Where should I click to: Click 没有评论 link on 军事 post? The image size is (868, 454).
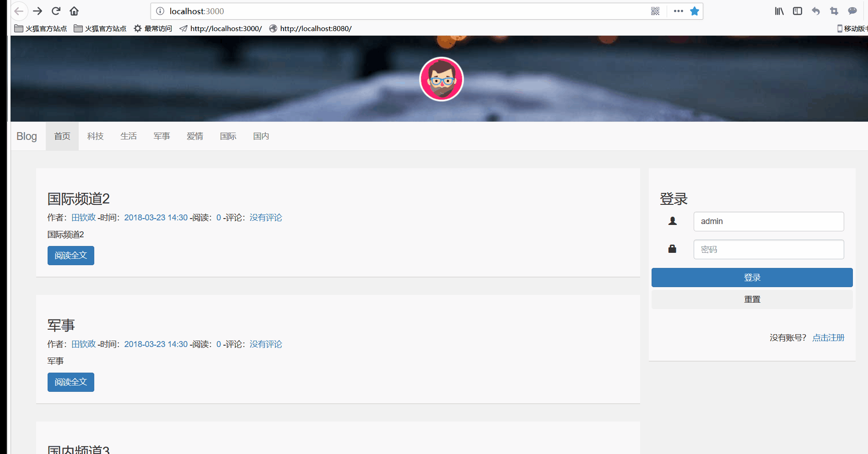click(266, 344)
